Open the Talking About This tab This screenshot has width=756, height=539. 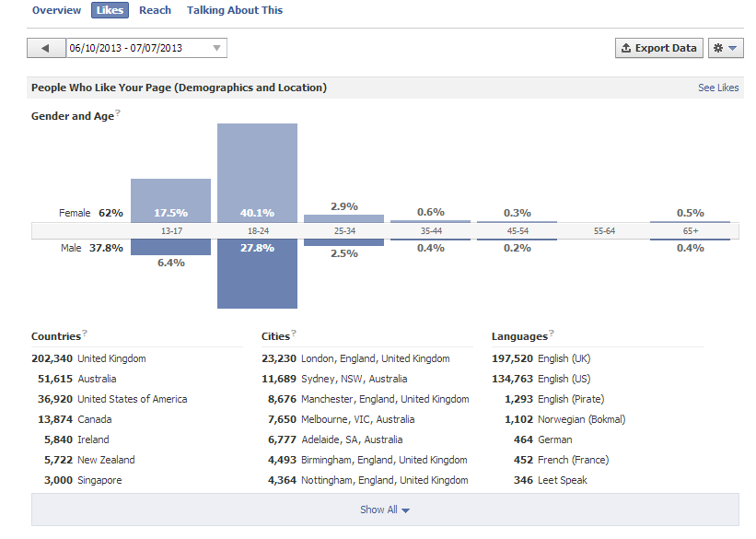pyautogui.click(x=235, y=10)
